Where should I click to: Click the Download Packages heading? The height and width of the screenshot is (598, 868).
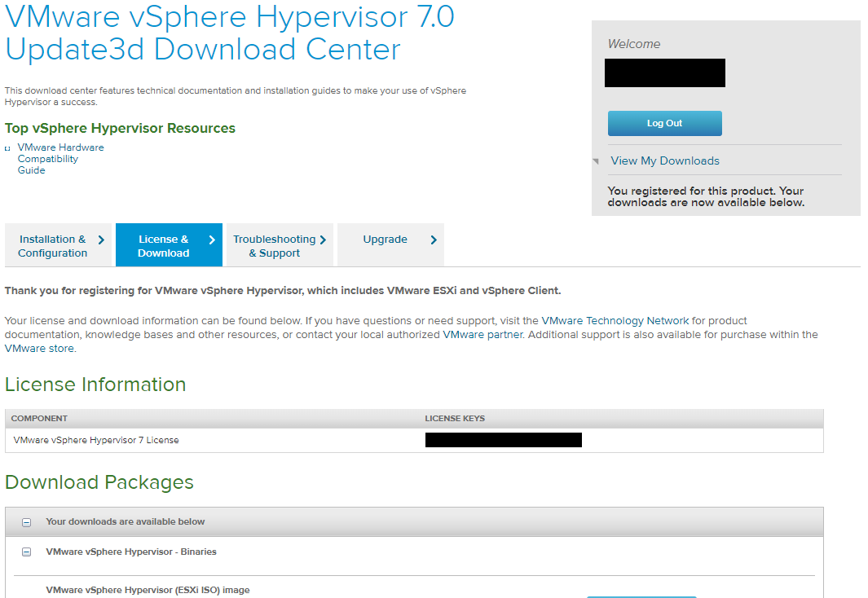[99, 482]
